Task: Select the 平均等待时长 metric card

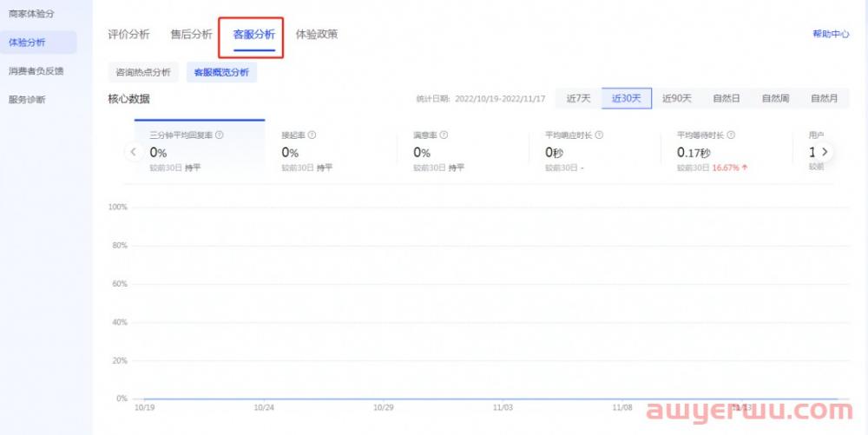Action: [727, 148]
